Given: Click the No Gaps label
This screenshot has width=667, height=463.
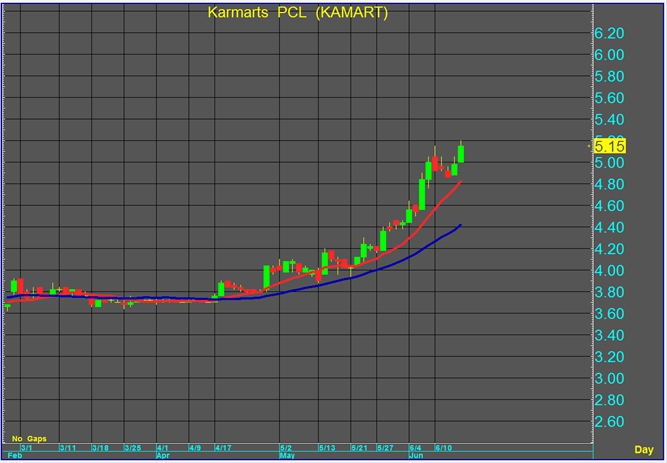Looking at the screenshot, I should click(x=29, y=439).
